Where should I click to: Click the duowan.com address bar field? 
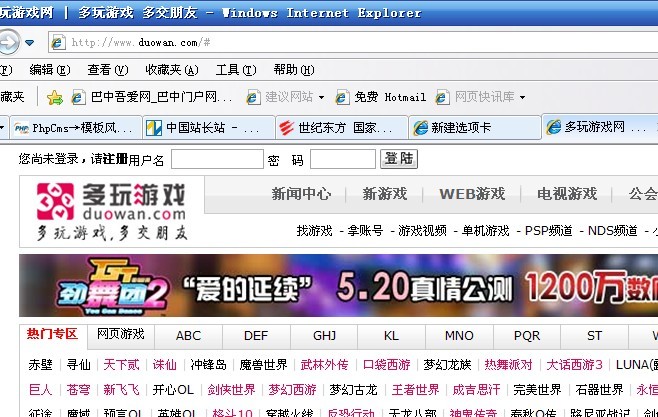(353, 42)
